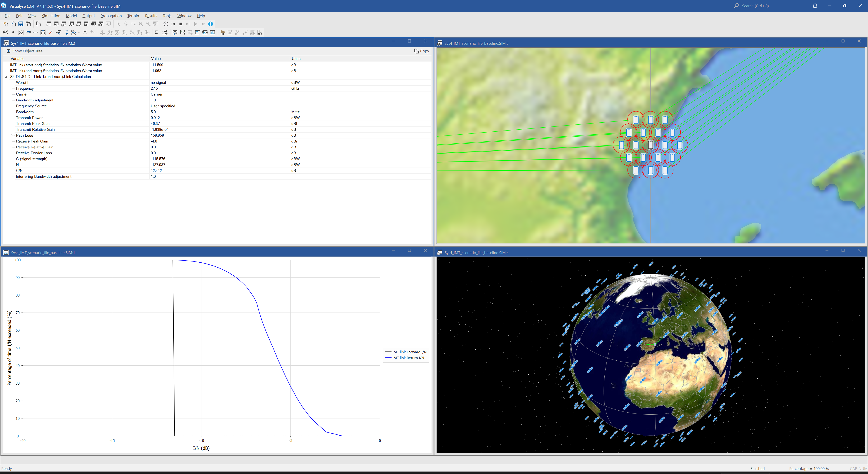868x474 pixels.
Task: Click the link group list icon
Action: 43,32
